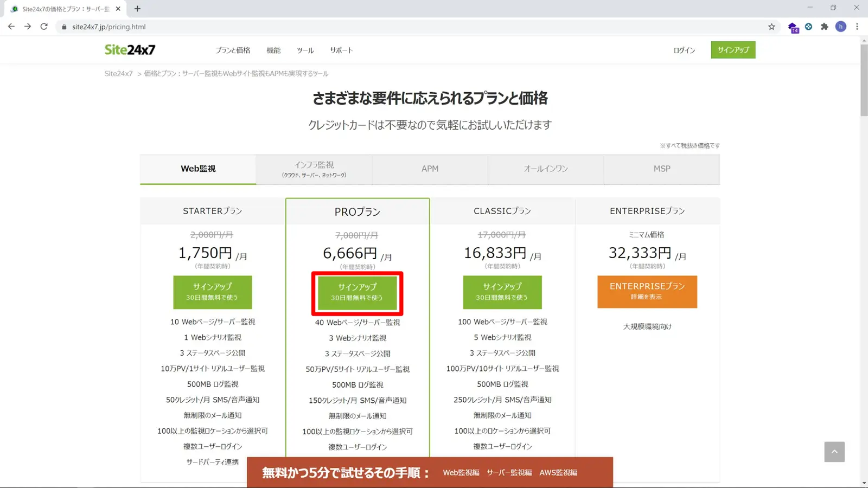This screenshot has width=868, height=488.
Task: Show ENTERPRISE plan details
Action: (x=647, y=292)
